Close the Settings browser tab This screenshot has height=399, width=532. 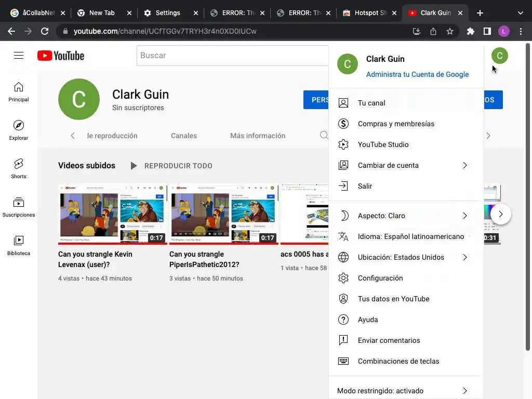click(x=196, y=13)
